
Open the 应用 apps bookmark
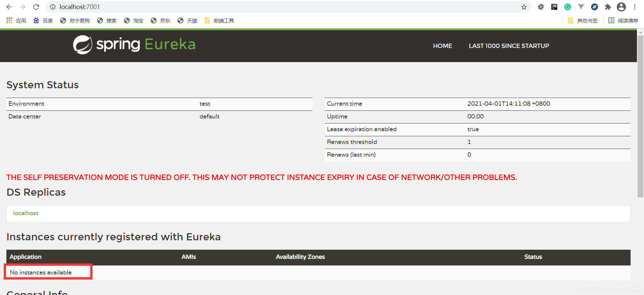pyautogui.click(x=16, y=20)
